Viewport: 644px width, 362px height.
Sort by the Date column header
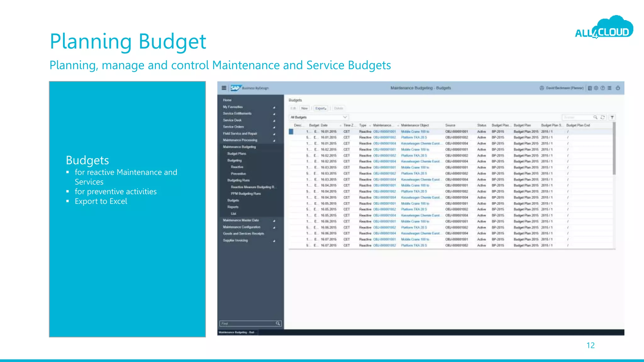324,125
